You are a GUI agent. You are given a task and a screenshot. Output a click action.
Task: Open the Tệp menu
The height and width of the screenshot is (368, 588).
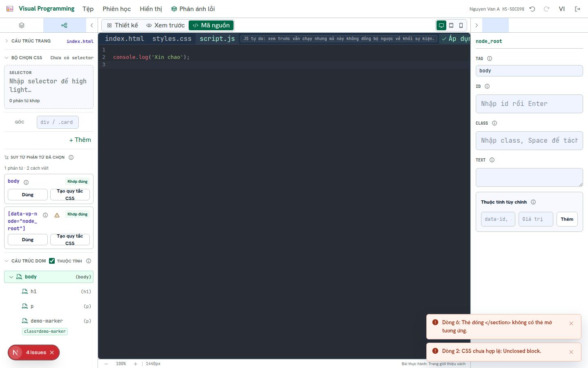(88, 9)
